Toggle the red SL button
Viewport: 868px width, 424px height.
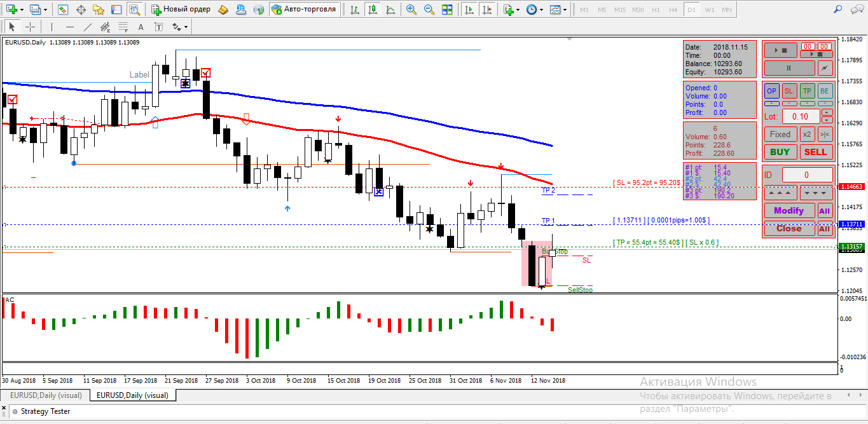tap(789, 91)
